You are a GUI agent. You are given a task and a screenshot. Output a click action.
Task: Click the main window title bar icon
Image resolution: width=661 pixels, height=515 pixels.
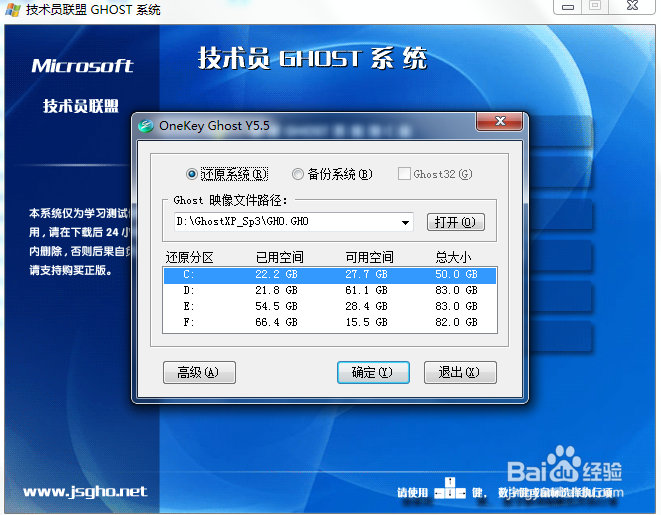point(13,9)
